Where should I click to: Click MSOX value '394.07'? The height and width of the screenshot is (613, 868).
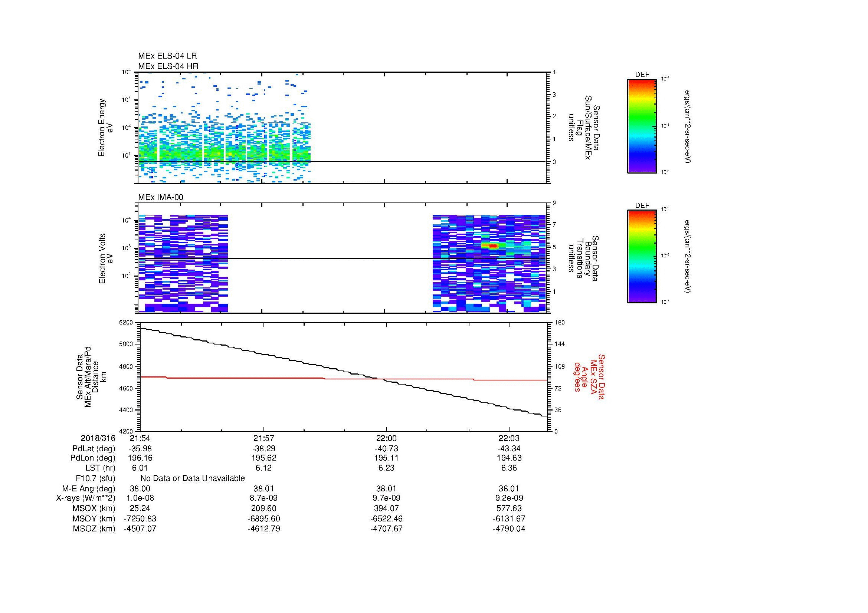(x=386, y=508)
